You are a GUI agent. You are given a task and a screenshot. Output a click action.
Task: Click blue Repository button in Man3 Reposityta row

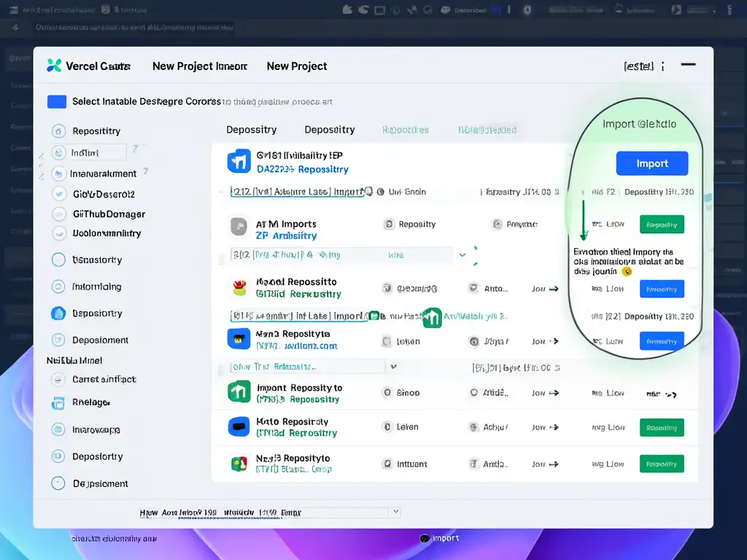point(662,341)
